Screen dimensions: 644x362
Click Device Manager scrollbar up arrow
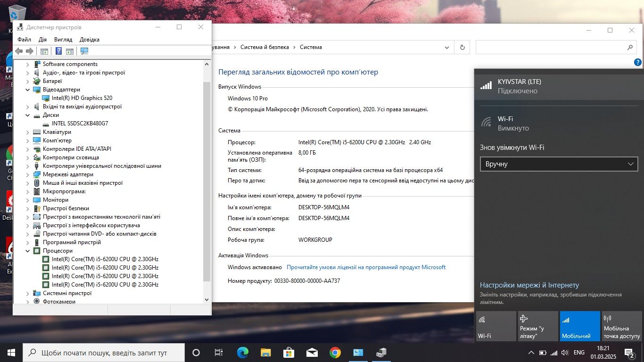click(206, 64)
